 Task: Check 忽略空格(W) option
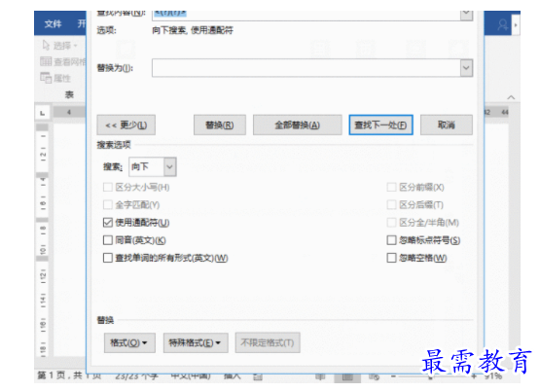pyautogui.click(x=391, y=258)
